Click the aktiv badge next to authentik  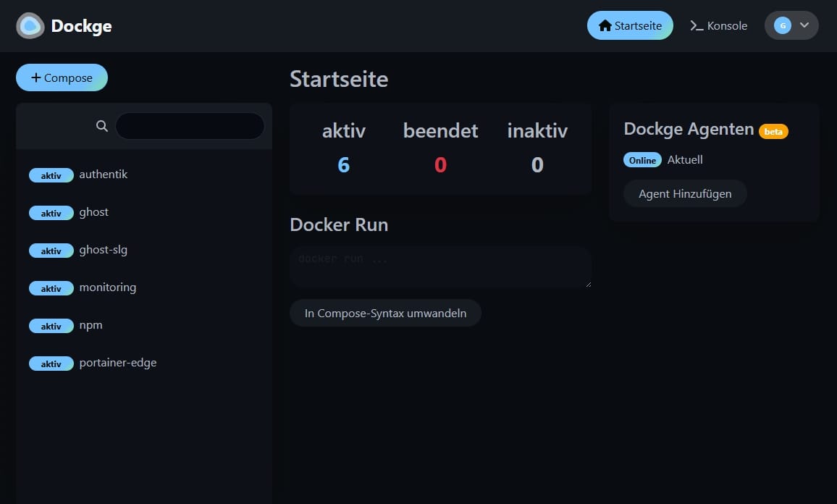[x=51, y=175]
